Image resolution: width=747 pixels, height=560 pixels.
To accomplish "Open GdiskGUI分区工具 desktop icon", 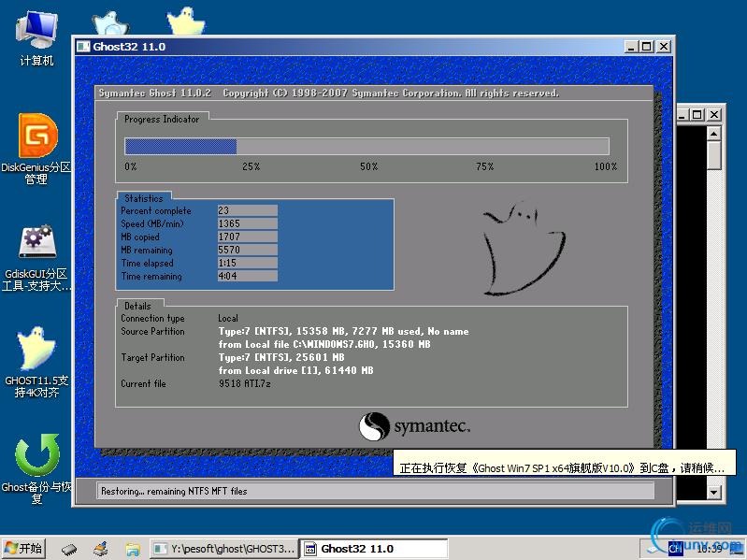I will 36,257.
